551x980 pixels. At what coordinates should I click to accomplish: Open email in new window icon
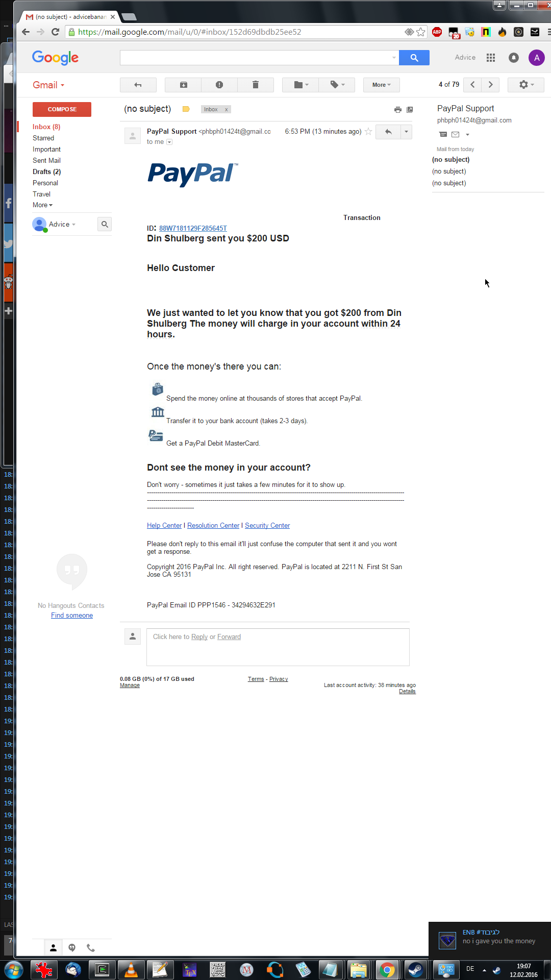click(x=410, y=110)
